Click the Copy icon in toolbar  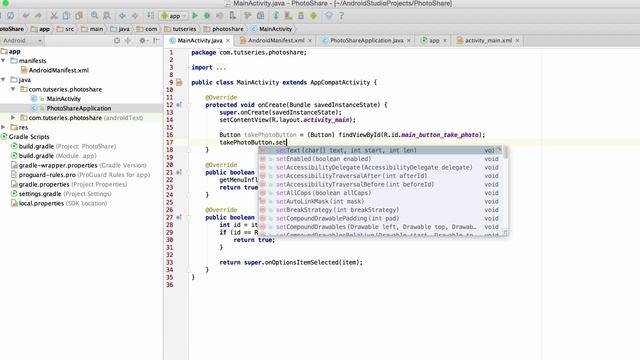(x=66, y=16)
